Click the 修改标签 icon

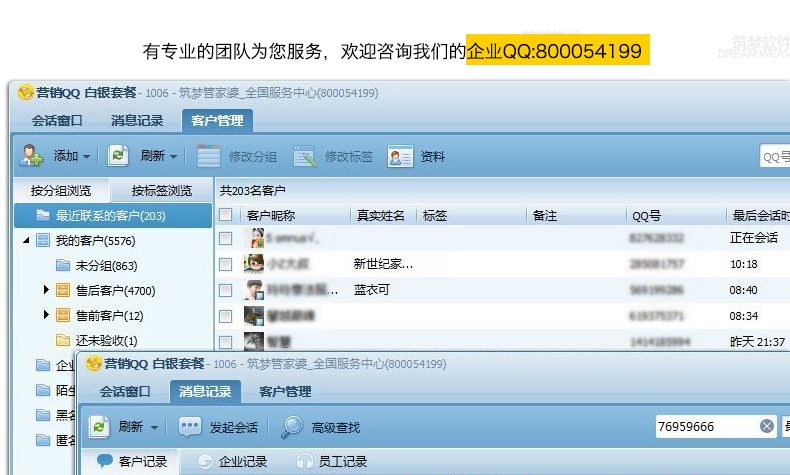(x=305, y=157)
